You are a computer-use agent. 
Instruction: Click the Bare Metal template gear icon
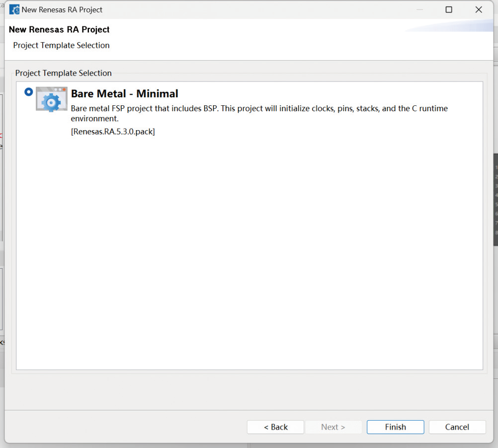click(x=52, y=99)
